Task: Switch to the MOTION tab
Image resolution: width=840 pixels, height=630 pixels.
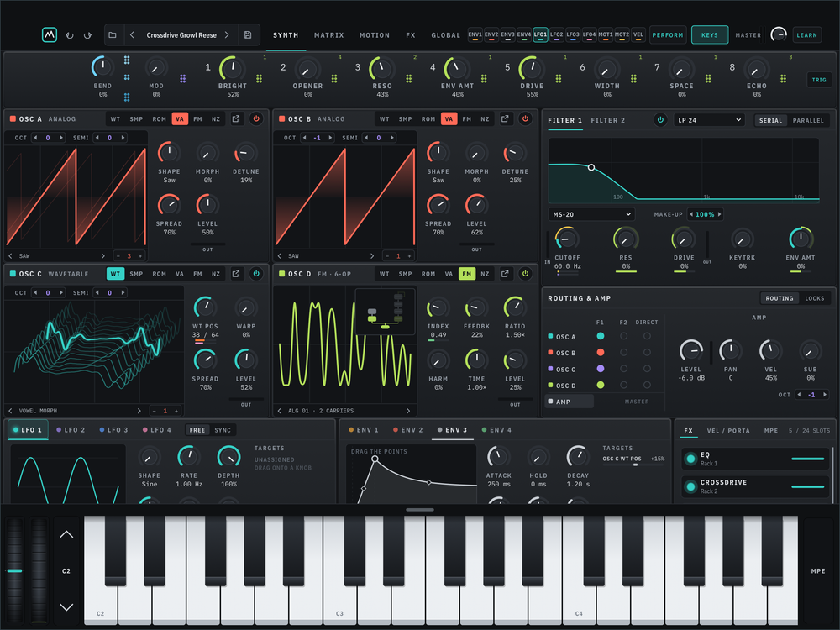Action: (x=375, y=35)
